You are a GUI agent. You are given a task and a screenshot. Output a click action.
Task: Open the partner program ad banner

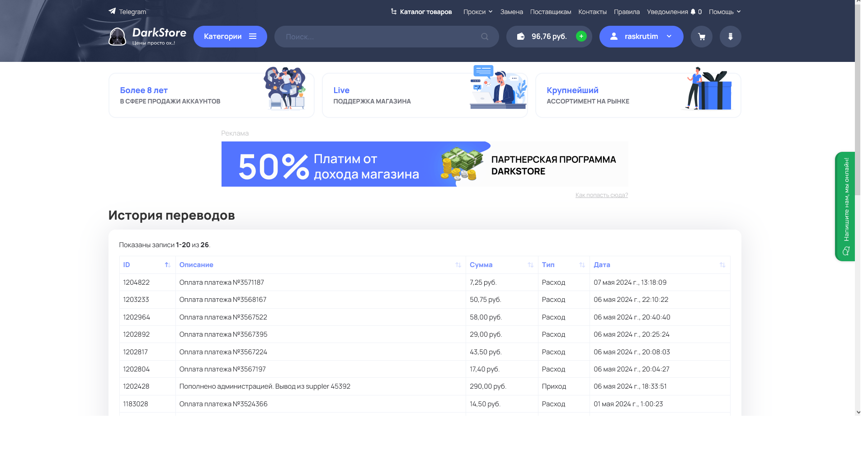pos(425,164)
